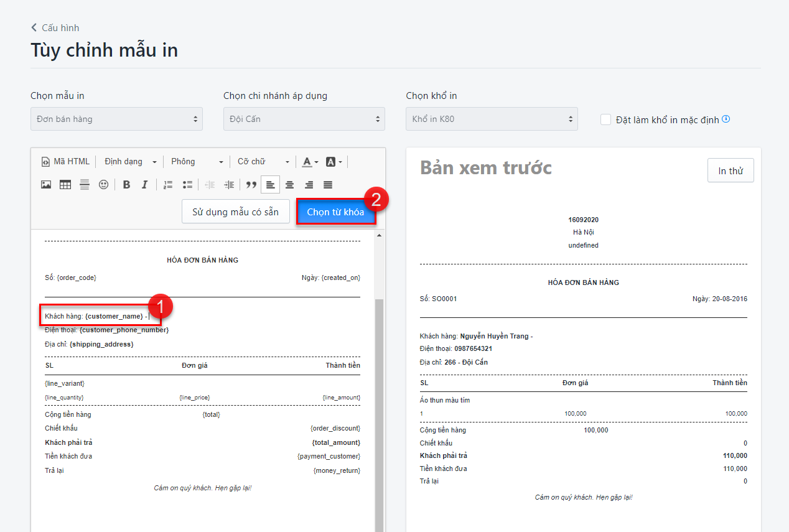Insert an image using the image icon
Image resolution: width=789 pixels, height=532 pixels.
[x=46, y=185]
